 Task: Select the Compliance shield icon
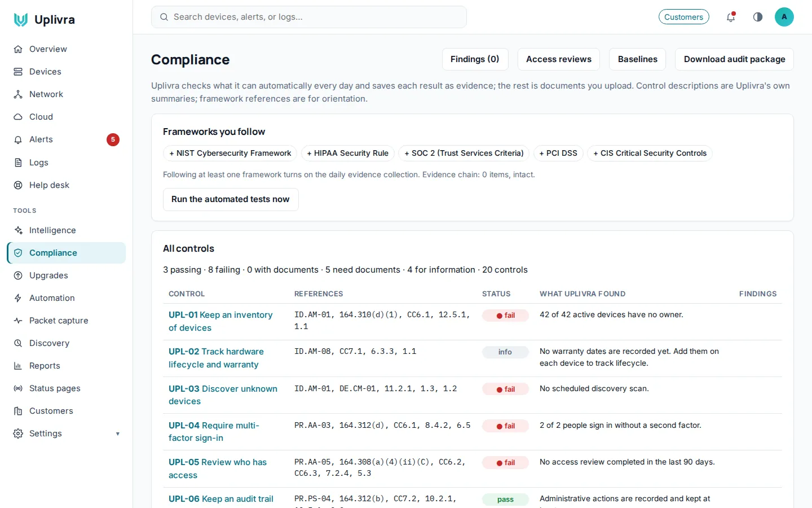(18, 253)
